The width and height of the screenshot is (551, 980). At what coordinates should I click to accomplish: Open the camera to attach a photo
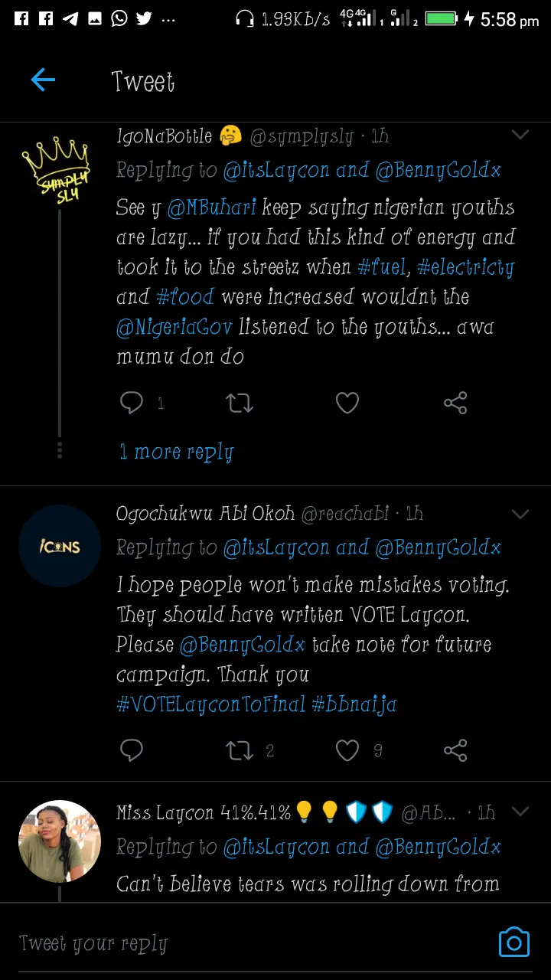tap(514, 942)
